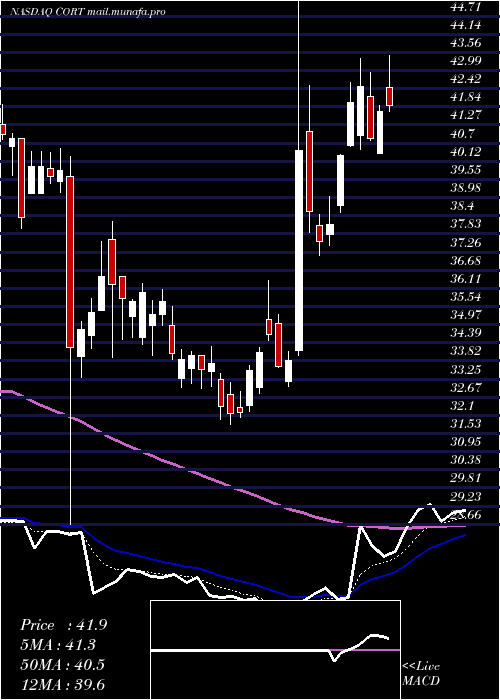Select the 44.14 price axis label
The width and height of the screenshot is (500, 700).
coord(466,25)
